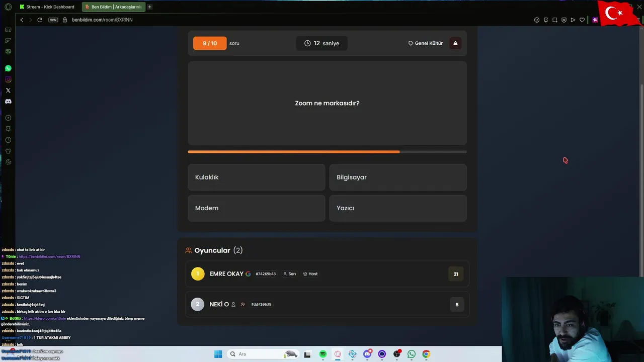Open Google Chrome from the taskbar
The height and width of the screenshot is (362, 644).
[426, 354]
